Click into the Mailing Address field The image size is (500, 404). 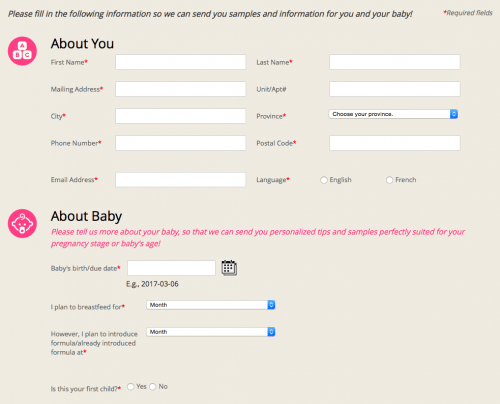point(181,89)
